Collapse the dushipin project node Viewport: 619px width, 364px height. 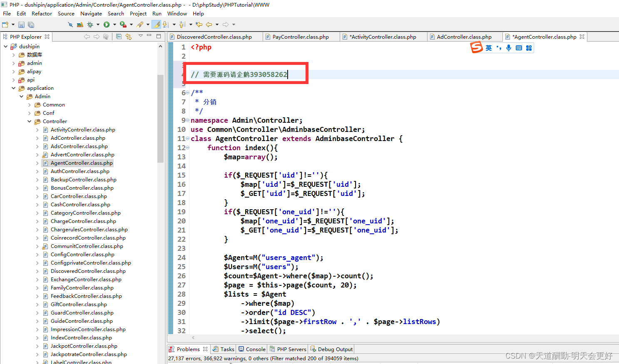coord(5,47)
